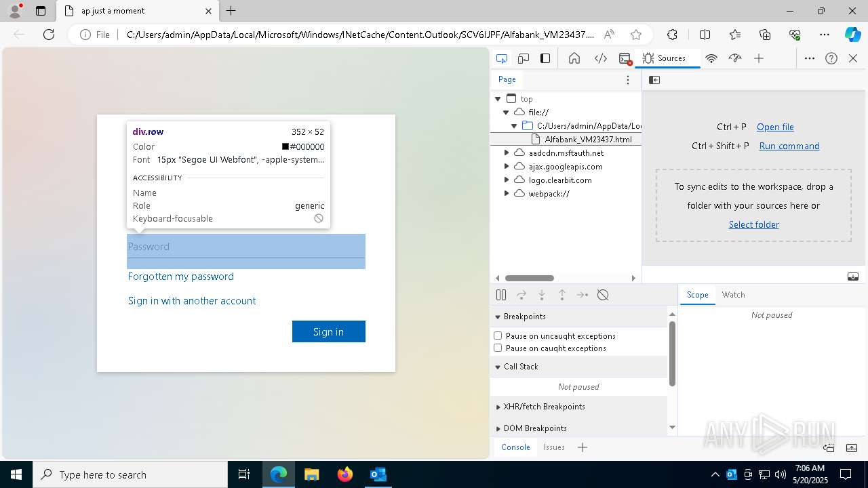Image resolution: width=868 pixels, height=488 pixels.
Task: Open File Explorer from the taskbar
Action: coord(312,474)
